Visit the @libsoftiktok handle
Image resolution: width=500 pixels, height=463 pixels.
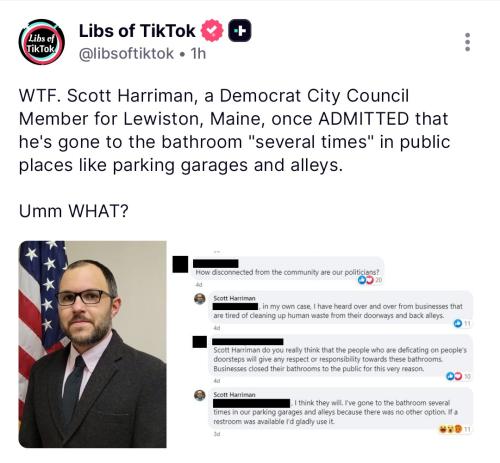click(126, 54)
